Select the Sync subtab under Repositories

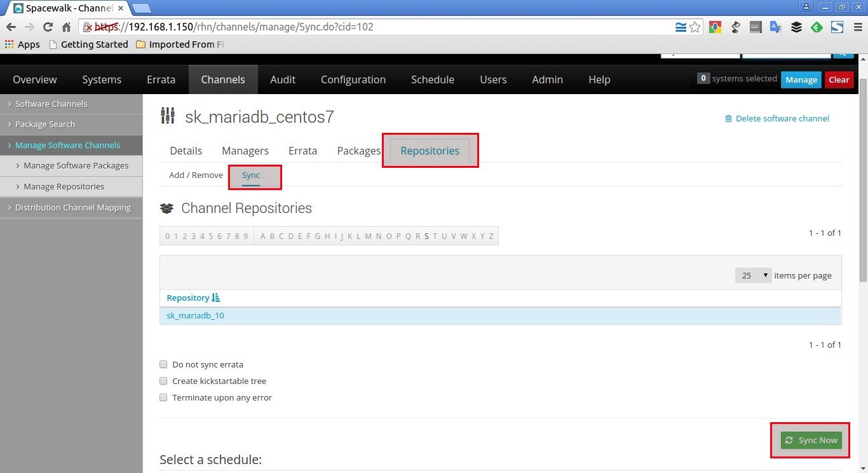pyautogui.click(x=251, y=175)
